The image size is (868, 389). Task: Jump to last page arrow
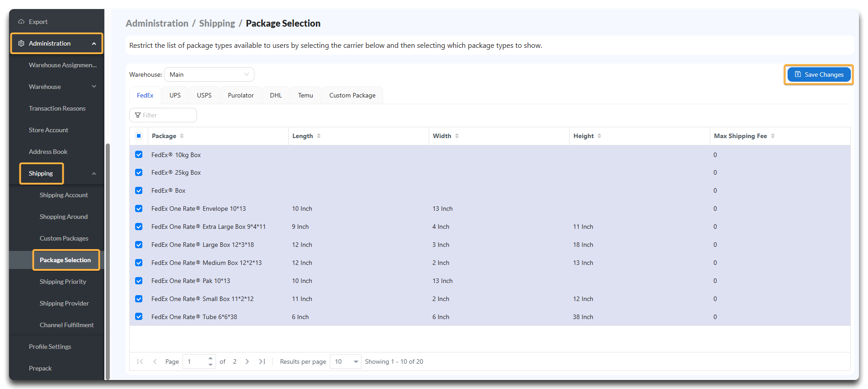[x=262, y=361]
